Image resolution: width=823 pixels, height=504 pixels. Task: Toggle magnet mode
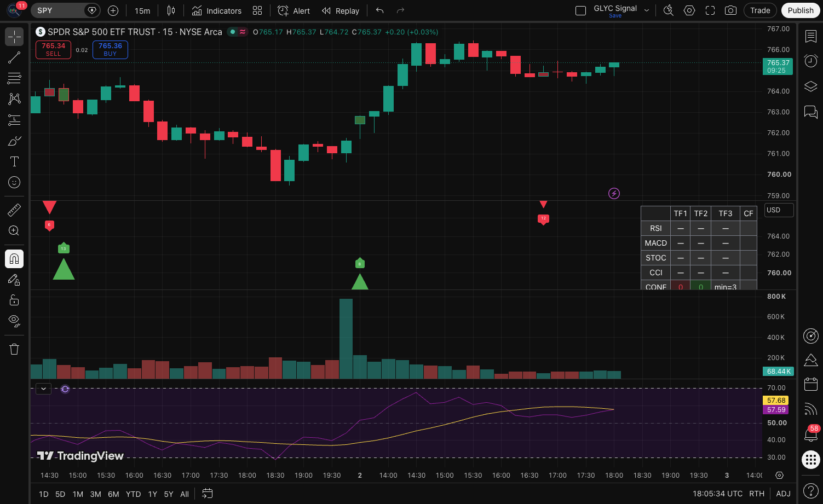(14, 259)
